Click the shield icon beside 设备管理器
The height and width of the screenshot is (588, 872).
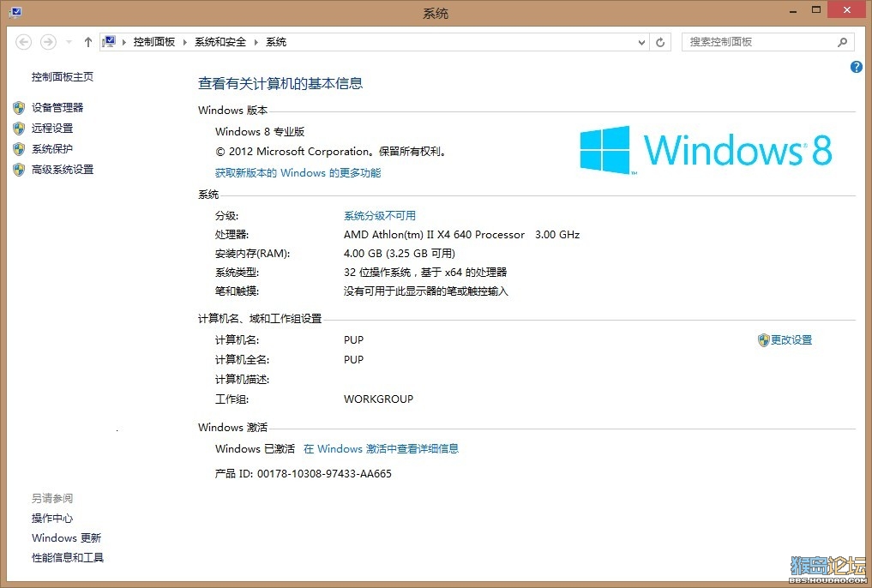coord(19,108)
